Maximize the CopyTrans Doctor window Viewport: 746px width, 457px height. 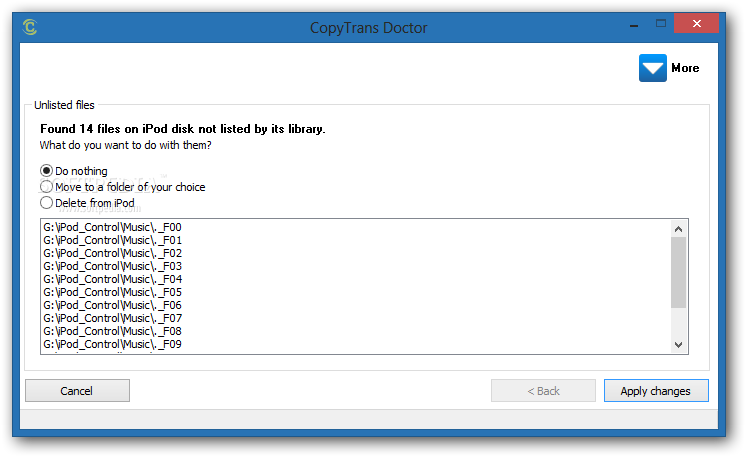point(661,23)
